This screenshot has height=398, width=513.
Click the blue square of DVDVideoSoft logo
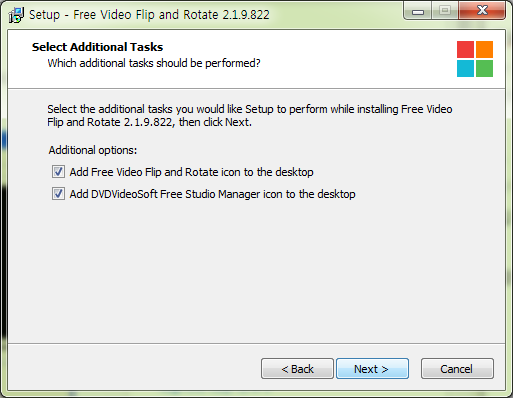click(x=465, y=68)
